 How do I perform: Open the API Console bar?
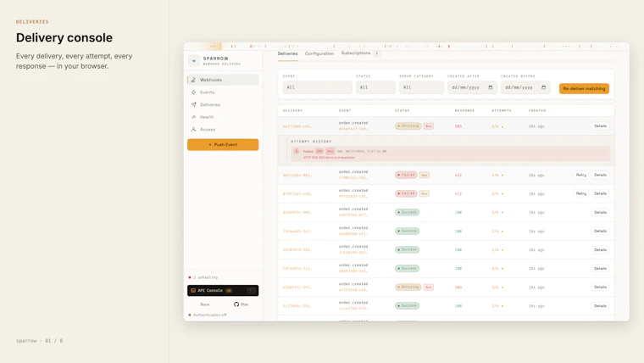[x=223, y=290]
